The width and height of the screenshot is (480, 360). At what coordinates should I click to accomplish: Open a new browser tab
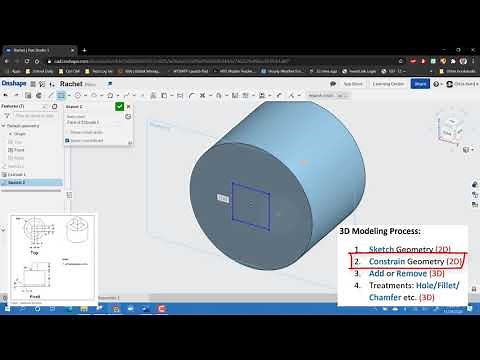point(84,50)
